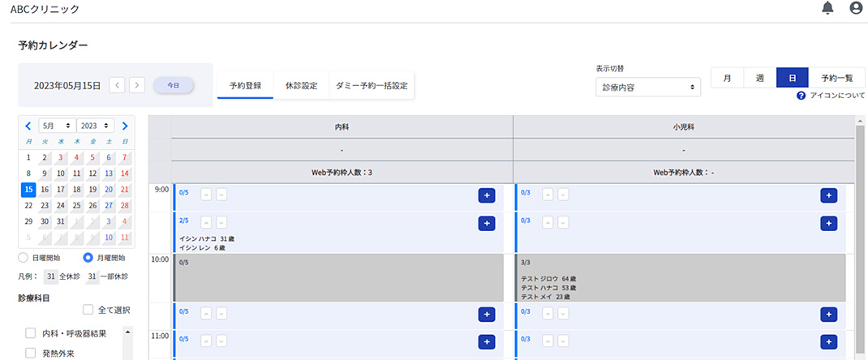
Task: Select the 日曜開始 radio button
Action: 24,258
